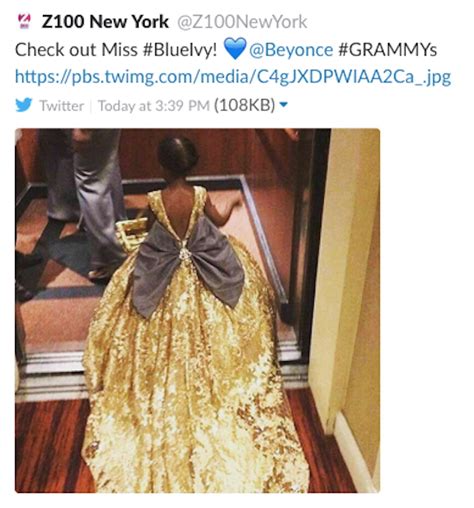This screenshot has height=508, width=474.
Task: Click the Check out Miss message text
Action: click(76, 50)
